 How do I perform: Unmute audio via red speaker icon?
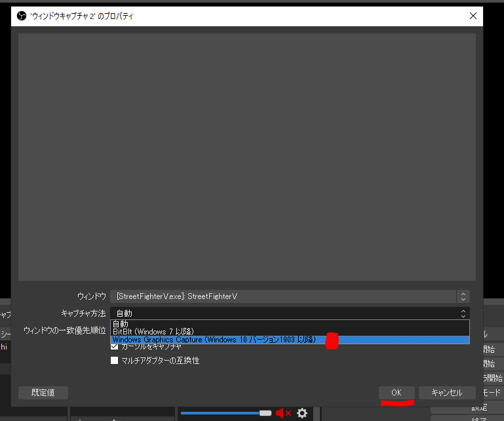coord(283,413)
